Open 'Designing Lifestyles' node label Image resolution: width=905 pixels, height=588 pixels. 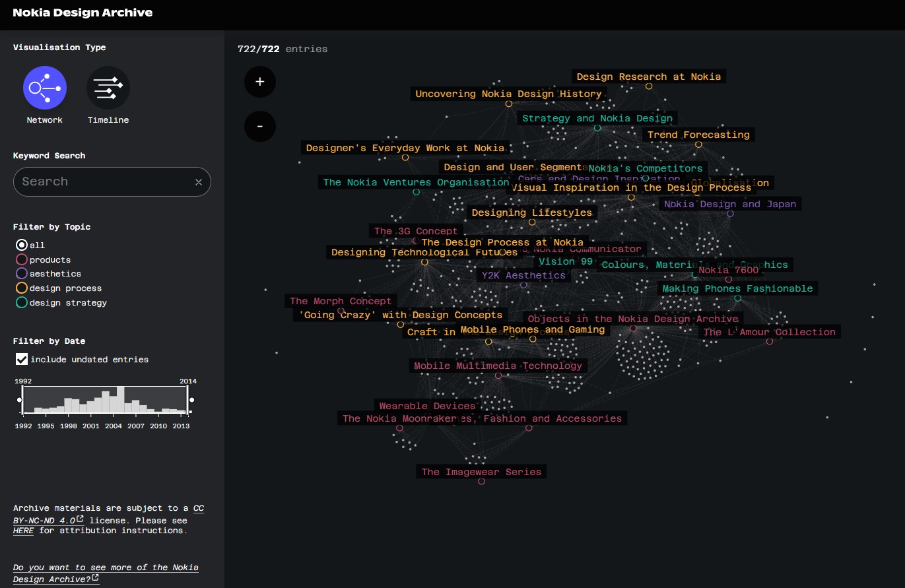point(532,212)
